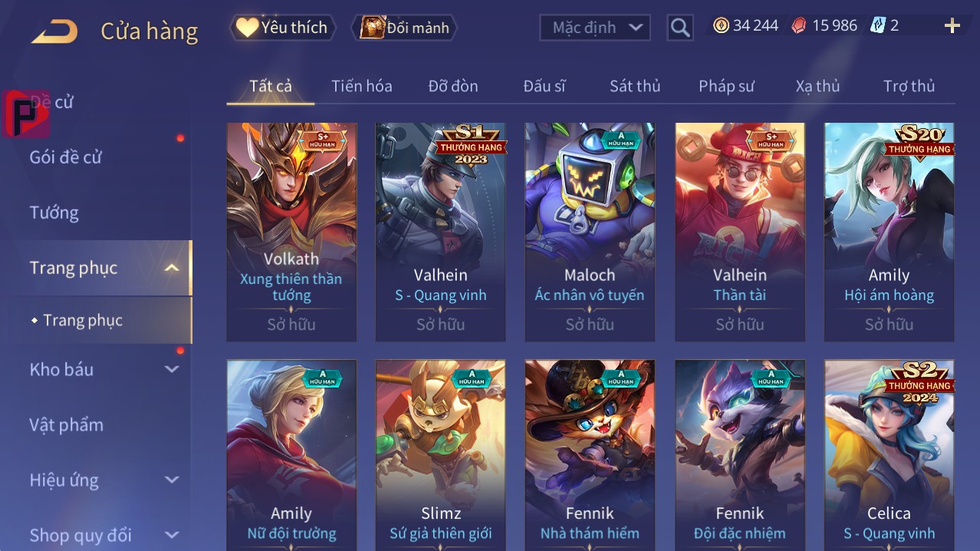Tap the blue voucher ticket icon
The height and width of the screenshot is (551, 980).
878,25
